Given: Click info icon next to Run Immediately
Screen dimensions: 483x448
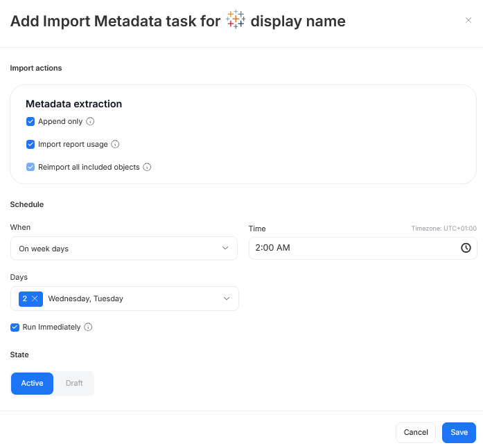Looking at the screenshot, I should click(88, 328).
